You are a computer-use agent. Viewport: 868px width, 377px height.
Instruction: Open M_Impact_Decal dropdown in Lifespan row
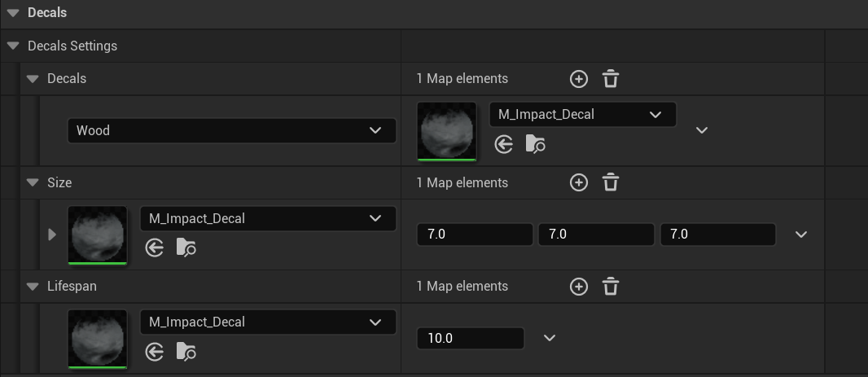[268, 322]
